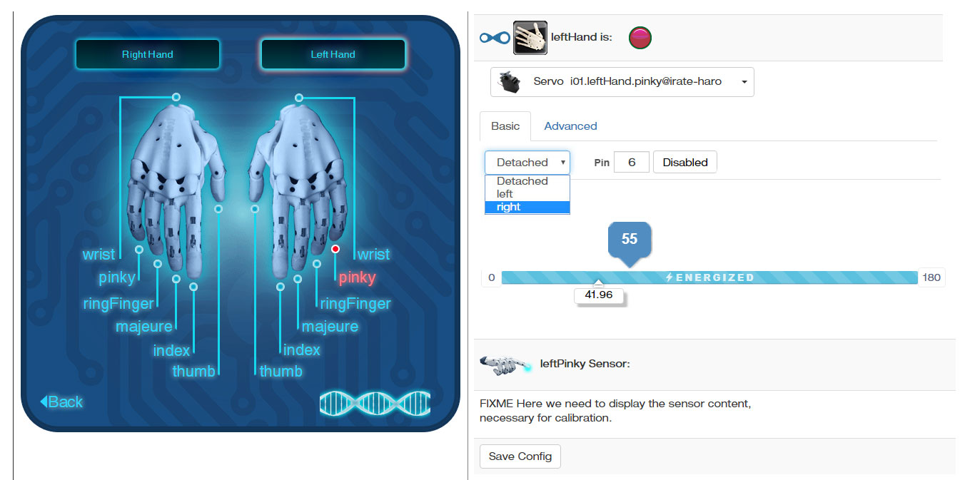
Task: Choose 'right' in the controller dropdown list
Action: tap(527, 207)
